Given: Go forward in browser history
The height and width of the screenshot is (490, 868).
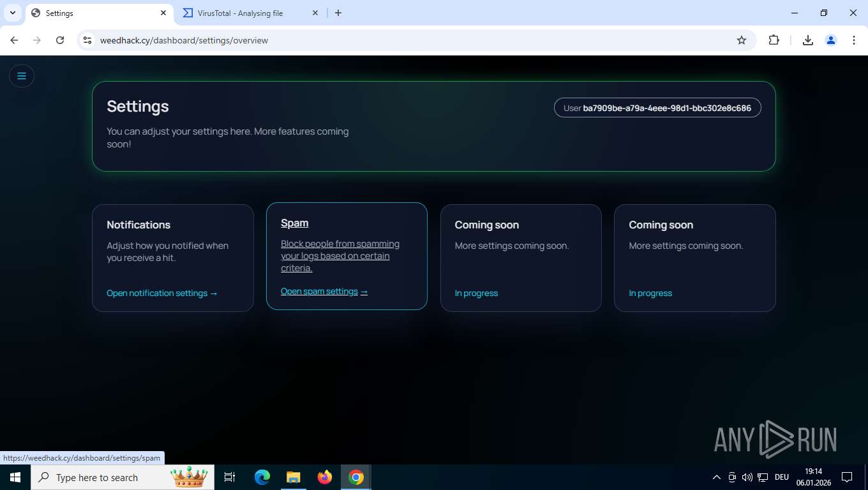Looking at the screenshot, I should click(37, 40).
